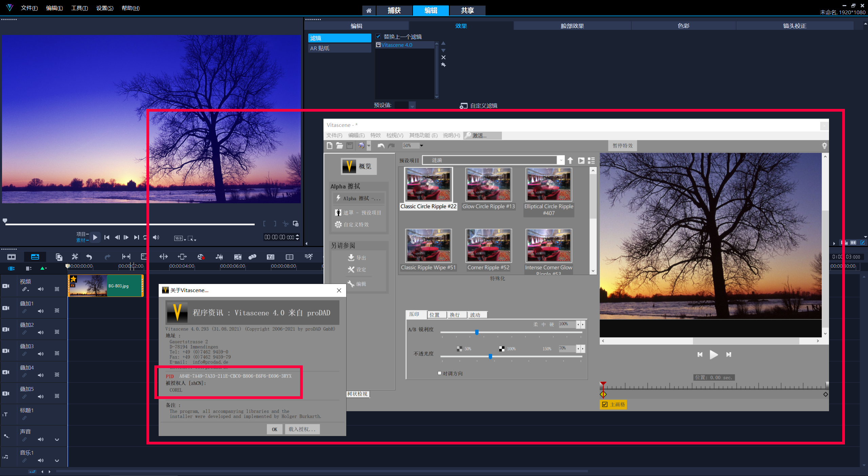
Task: Switch to storyboard view icon
Action: pyautogui.click(x=12, y=257)
